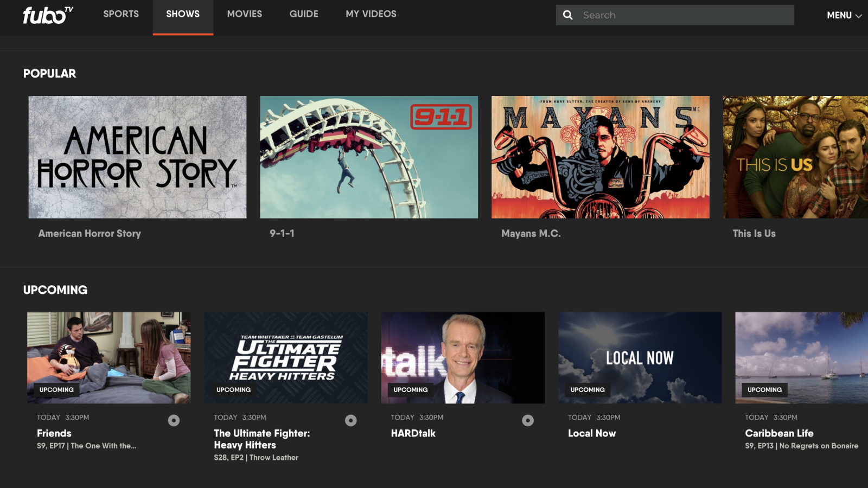Focus the Search input field

pos(675,15)
